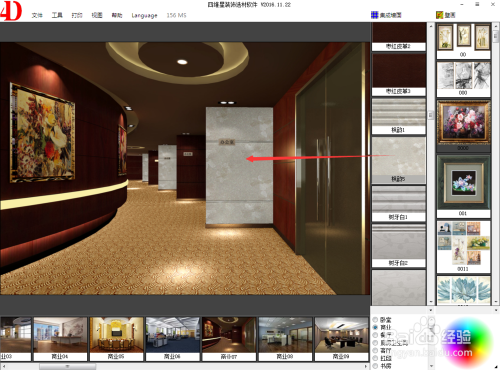
Task: Load scene thumbnail 商业07 corridor
Action: pyautogui.click(x=229, y=339)
